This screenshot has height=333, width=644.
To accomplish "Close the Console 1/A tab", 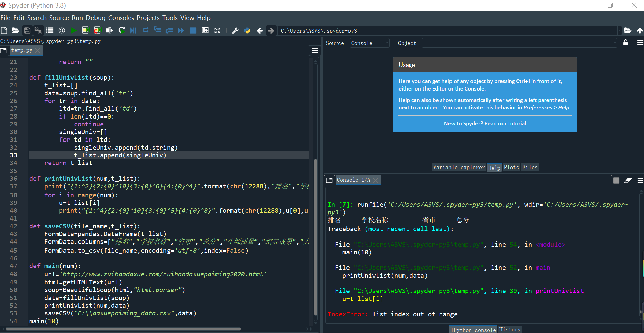I will (x=376, y=180).
